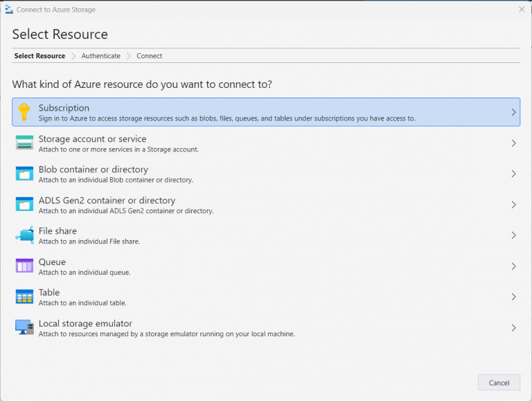532x402 pixels.
Task: Open the Select Resource step
Action: (39, 56)
